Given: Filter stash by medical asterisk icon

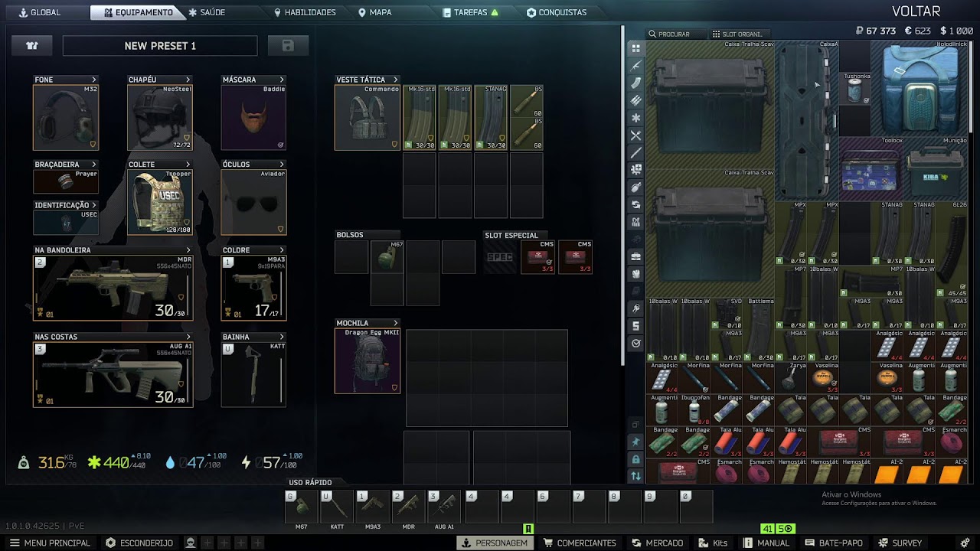Looking at the screenshot, I should (x=635, y=118).
